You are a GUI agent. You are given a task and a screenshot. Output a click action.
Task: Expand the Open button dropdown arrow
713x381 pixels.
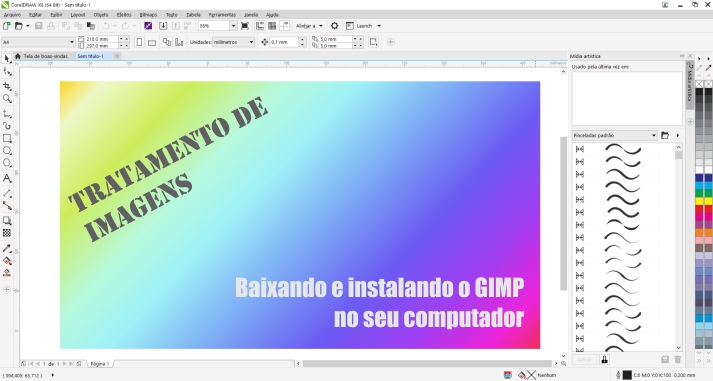click(x=28, y=26)
